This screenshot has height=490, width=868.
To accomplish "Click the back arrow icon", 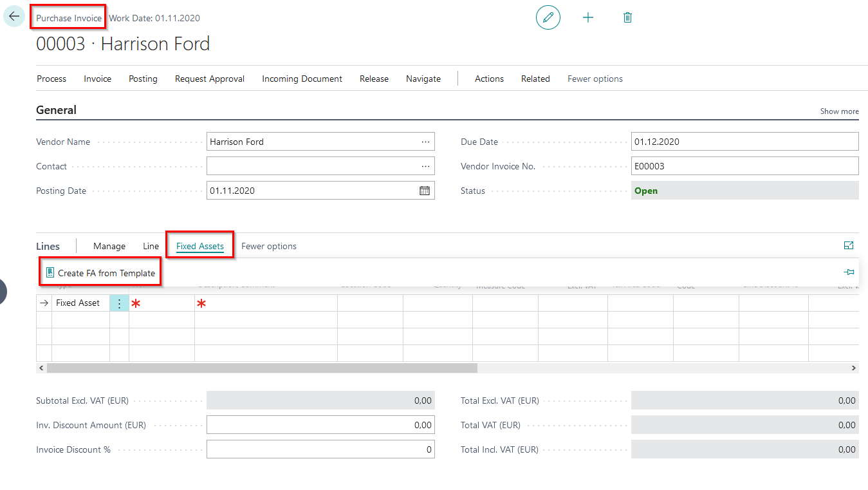I will coord(14,17).
